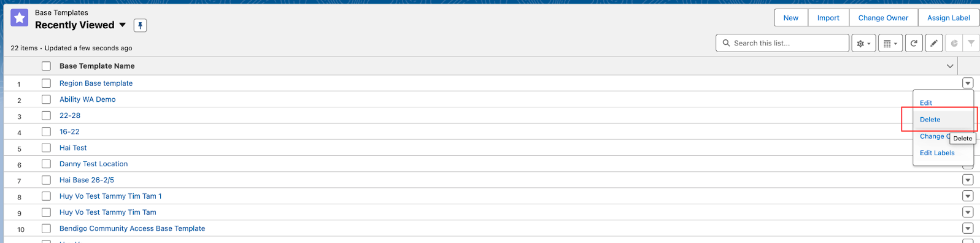Click the pencil edit list icon
Image resolution: width=980 pixels, height=243 pixels.
pyautogui.click(x=933, y=44)
